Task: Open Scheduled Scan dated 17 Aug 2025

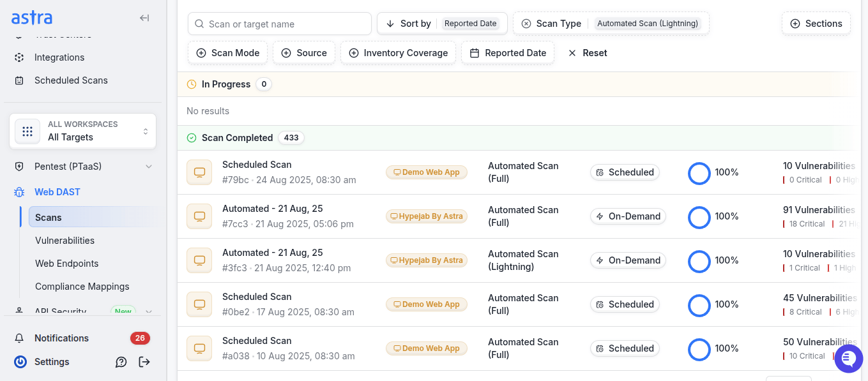Action: (x=257, y=297)
